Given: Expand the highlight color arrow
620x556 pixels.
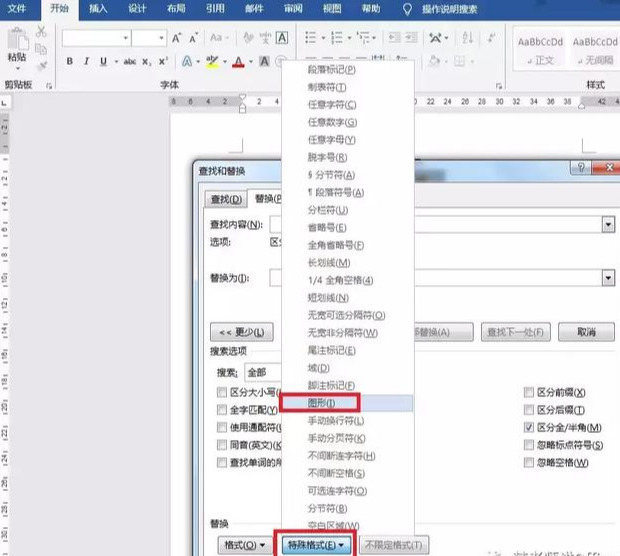Looking at the screenshot, I should pos(225,62).
